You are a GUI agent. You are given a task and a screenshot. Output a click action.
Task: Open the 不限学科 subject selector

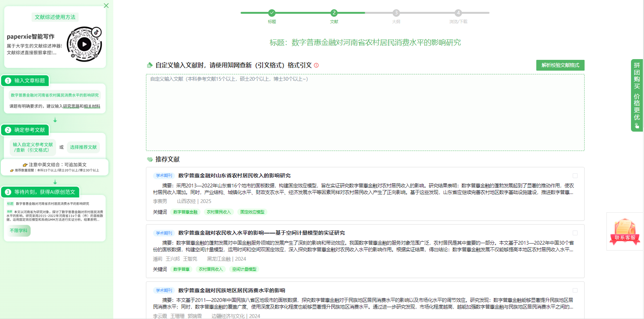tap(19, 231)
